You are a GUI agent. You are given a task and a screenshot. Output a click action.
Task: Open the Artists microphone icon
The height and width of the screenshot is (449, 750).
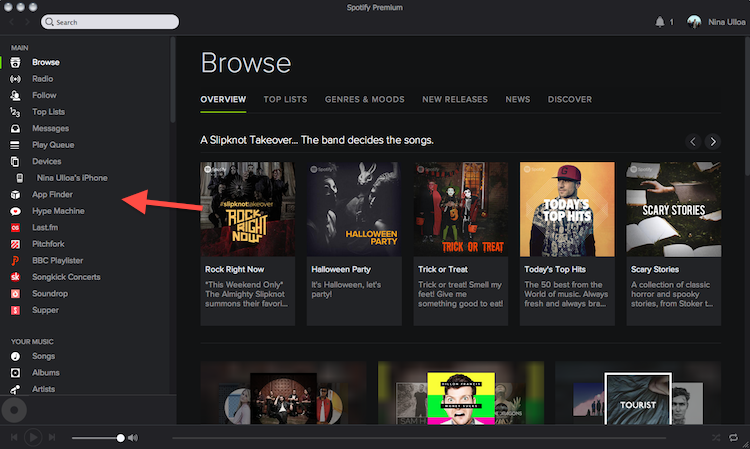coord(15,389)
